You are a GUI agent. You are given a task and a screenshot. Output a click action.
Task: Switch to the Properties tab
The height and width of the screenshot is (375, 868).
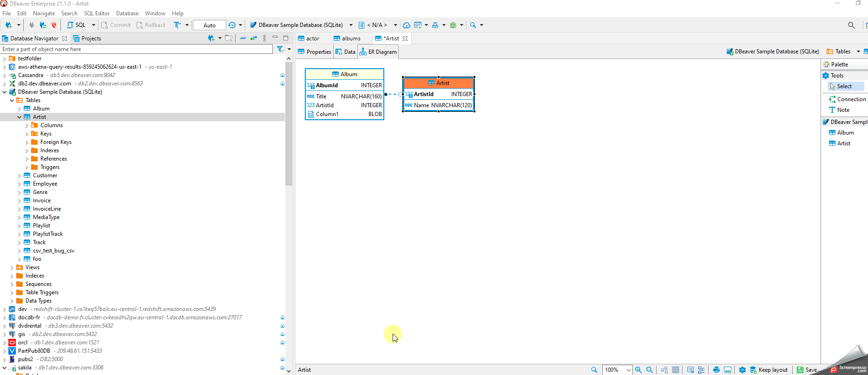[x=315, y=52]
